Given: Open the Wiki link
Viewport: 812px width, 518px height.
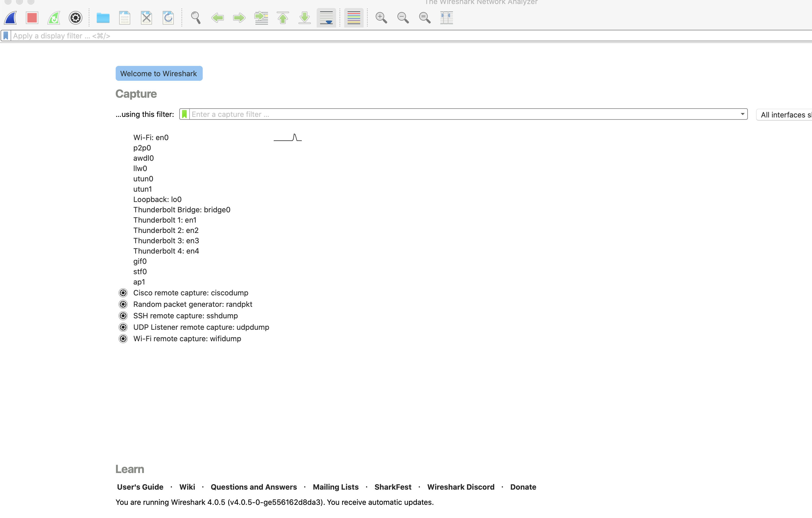Looking at the screenshot, I should pyautogui.click(x=187, y=487).
